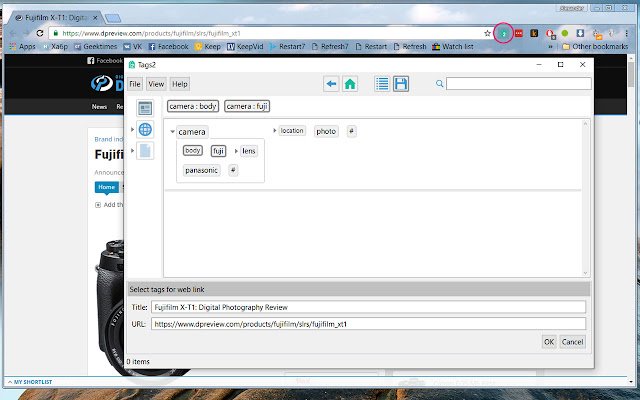Open the Chrome new tab button

coord(113,18)
